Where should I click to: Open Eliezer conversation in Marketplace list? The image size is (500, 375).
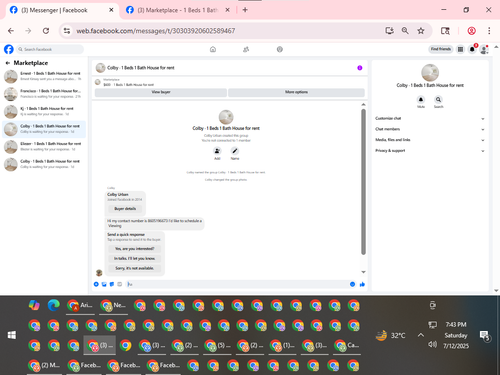[x=44, y=147]
